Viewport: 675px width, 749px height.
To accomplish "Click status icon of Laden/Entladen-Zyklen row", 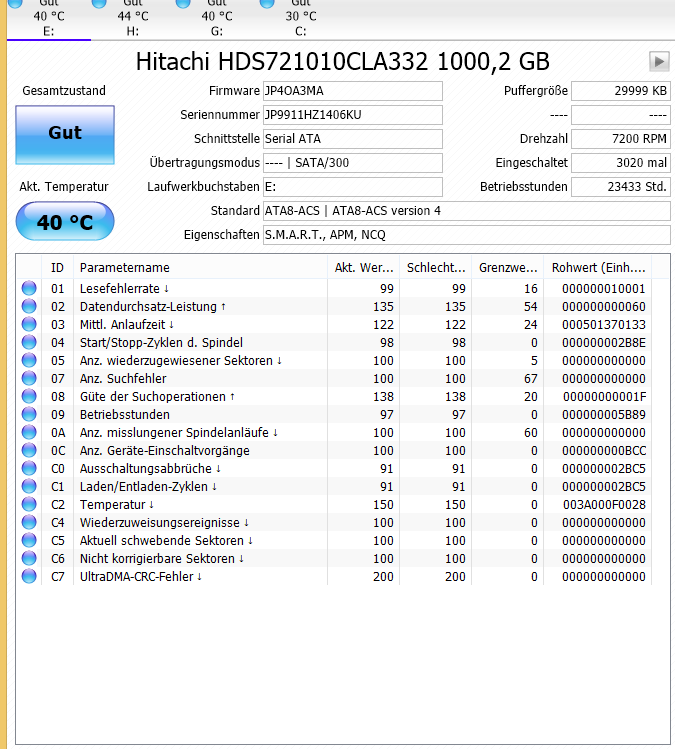I will (29, 486).
